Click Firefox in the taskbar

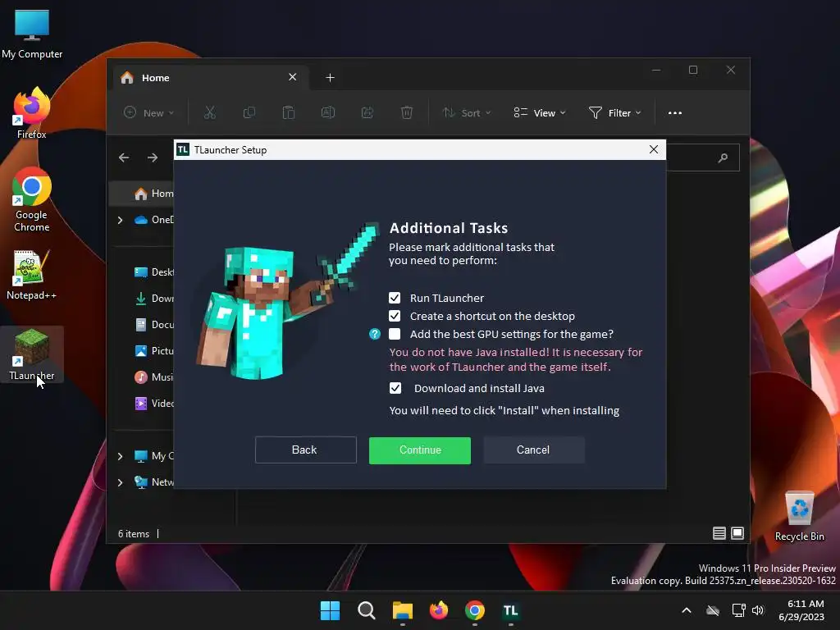pyautogui.click(x=439, y=610)
